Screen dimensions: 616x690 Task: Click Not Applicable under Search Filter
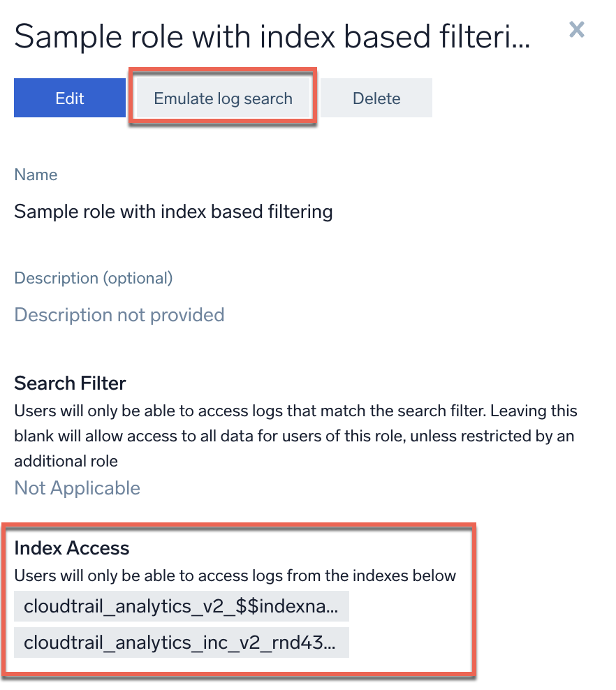click(77, 487)
